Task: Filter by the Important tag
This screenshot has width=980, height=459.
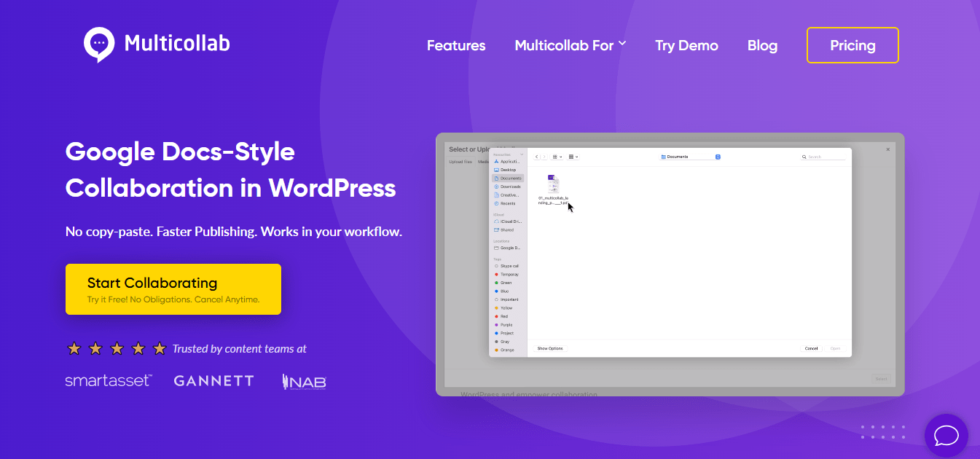Action: [x=508, y=299]
